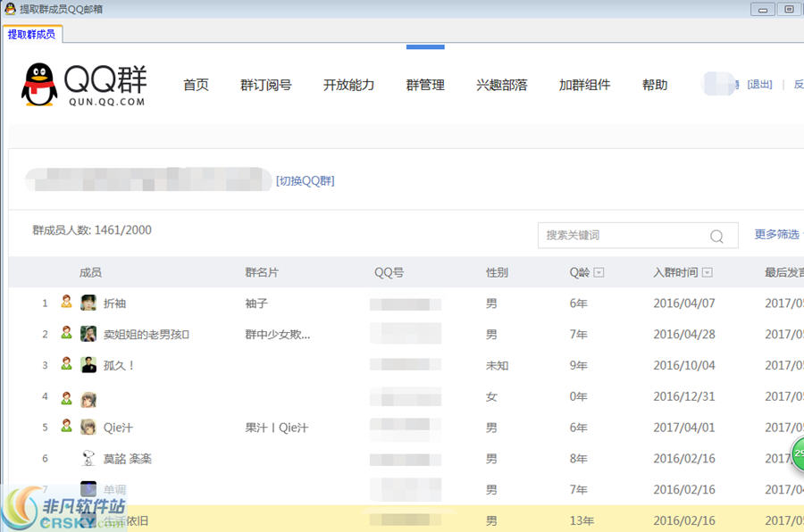This screenshot has height=532, width=804.
Task: Open avatar of the row 4 member
Action: (88, 400)
